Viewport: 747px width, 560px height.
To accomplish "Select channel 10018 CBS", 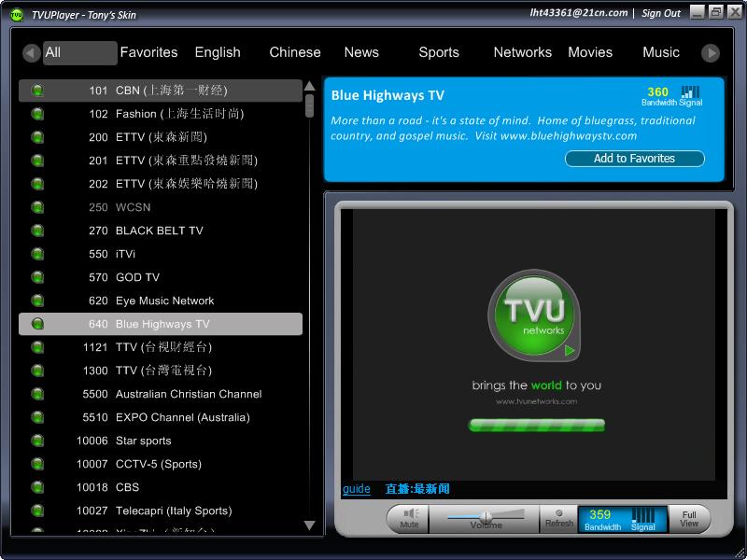I will click(x=161, y=487).
